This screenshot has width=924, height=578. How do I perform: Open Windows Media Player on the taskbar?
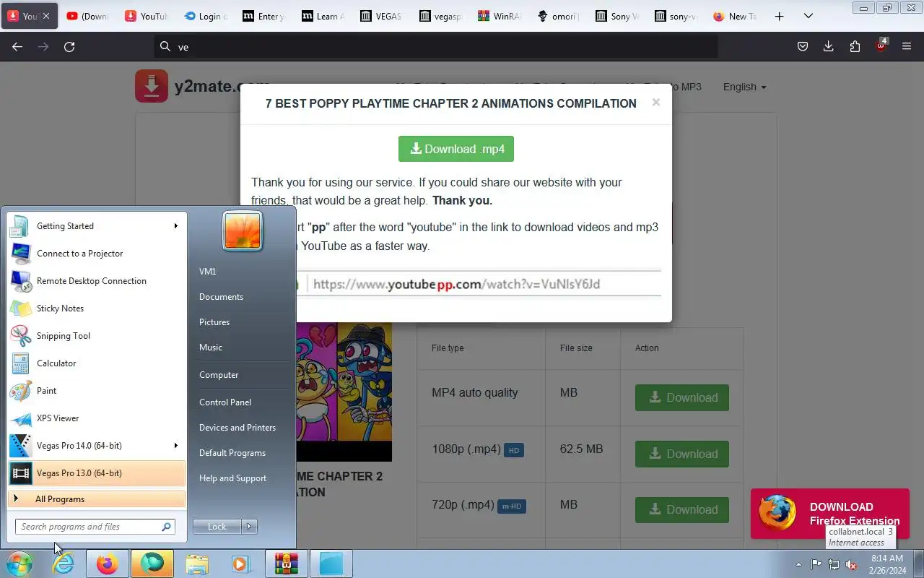[x=240, y=564]
